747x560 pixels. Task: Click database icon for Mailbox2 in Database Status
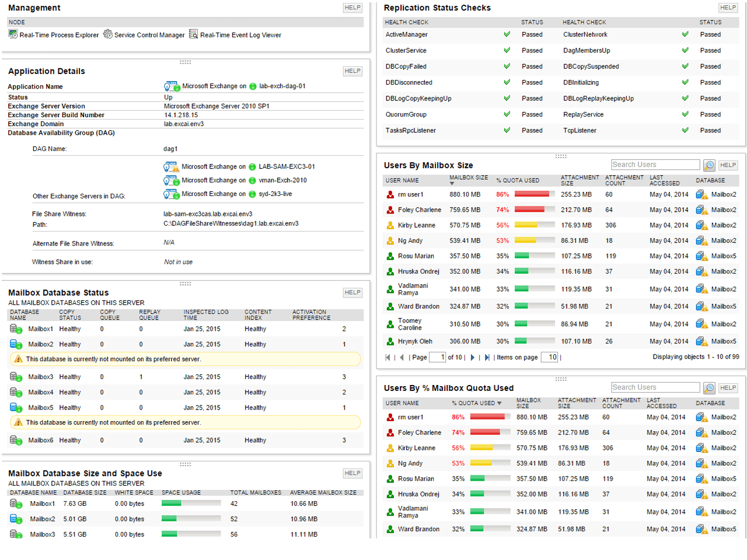tap(16, 344)
